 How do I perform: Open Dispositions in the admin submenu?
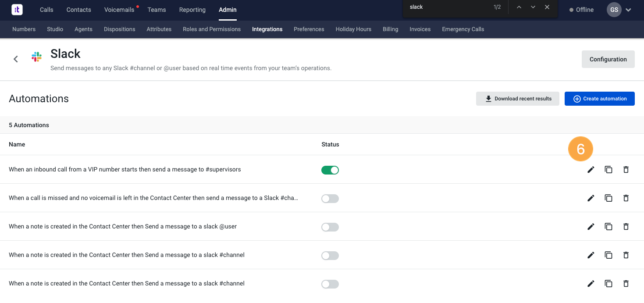(119, 29)
